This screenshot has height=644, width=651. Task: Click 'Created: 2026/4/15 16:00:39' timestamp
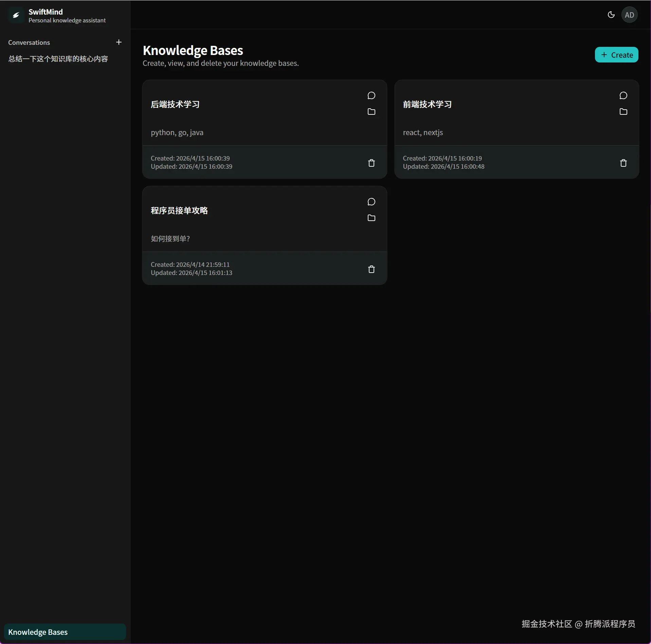click(190, 158)
